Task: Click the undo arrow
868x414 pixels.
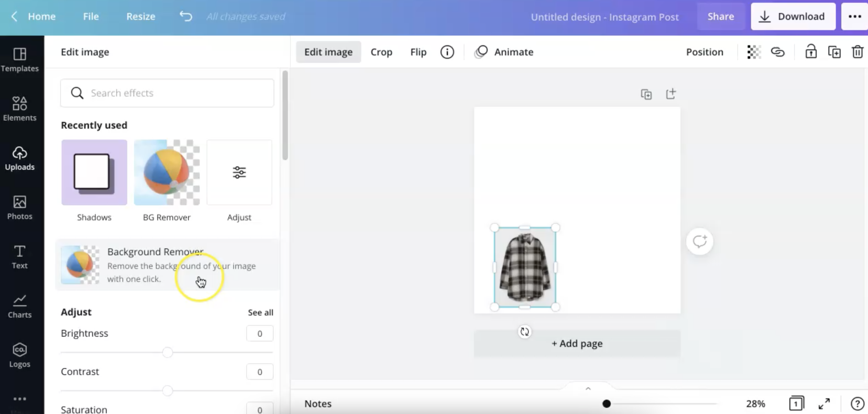Action: point(186,16)
